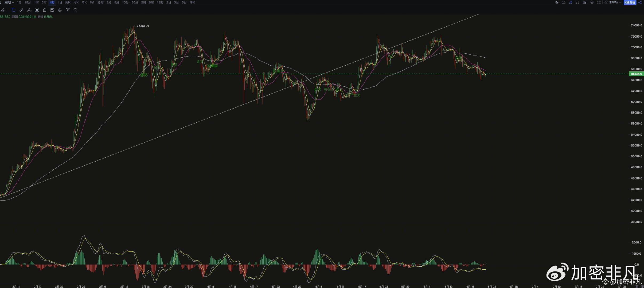The width and height of the screenshot is (644, 288).
Task: Select the 15分 timeframe tab
Action: [28, 2]
